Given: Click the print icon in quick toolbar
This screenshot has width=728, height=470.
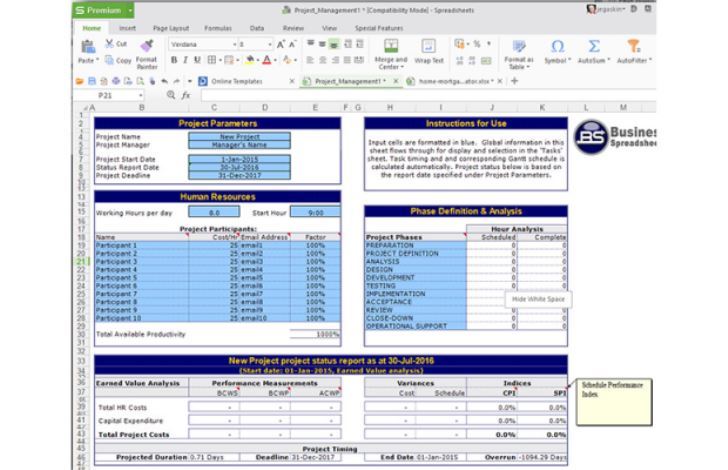Looking at the screenshot, I should pyautogui.click(x=116, y=81).
